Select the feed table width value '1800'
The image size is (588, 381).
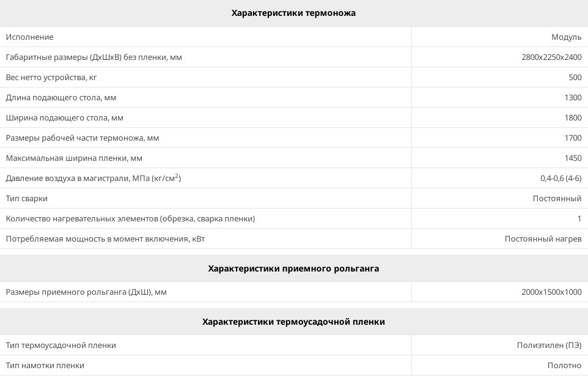coord(573,118)
